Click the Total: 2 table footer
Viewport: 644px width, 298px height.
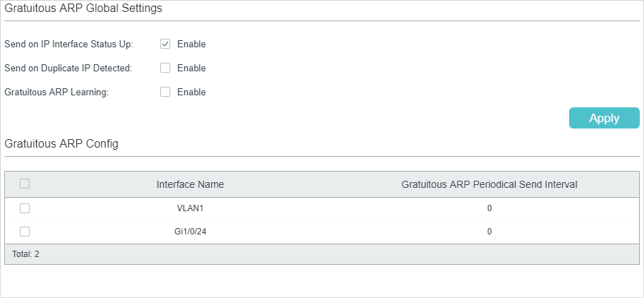(26, 254)
